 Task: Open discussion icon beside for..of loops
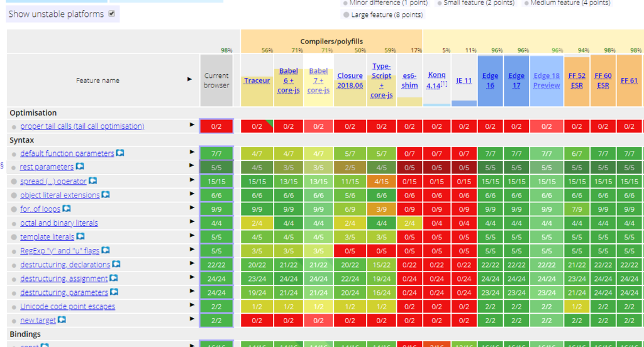pyautogui.click(x=67, y=208)
